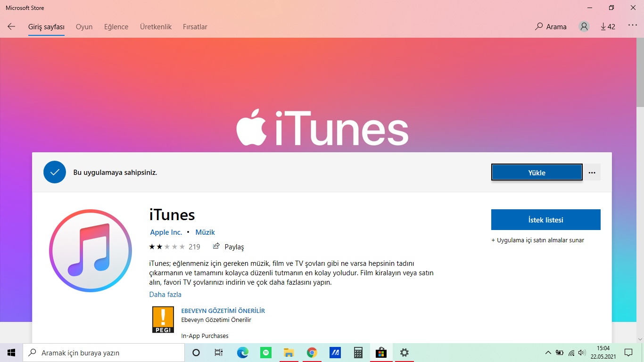Open the Wi-Fi network tray icon

[x=571, y=353]
